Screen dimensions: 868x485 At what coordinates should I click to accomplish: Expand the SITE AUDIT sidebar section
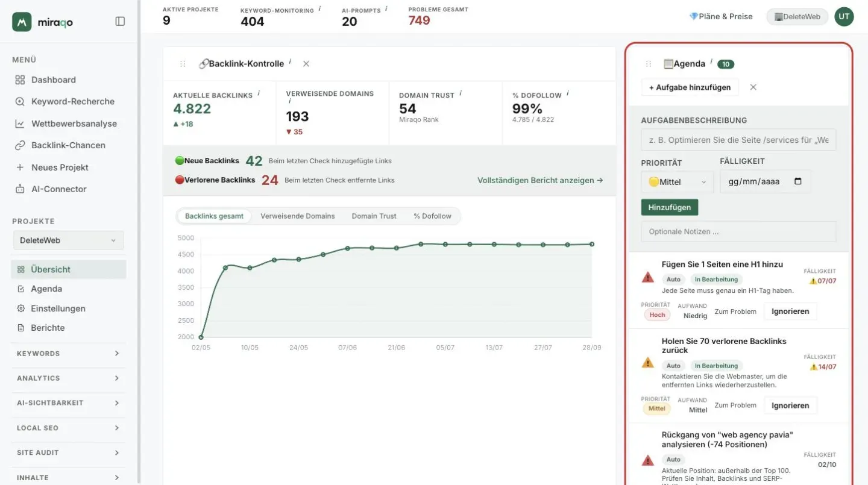(68, 452)
